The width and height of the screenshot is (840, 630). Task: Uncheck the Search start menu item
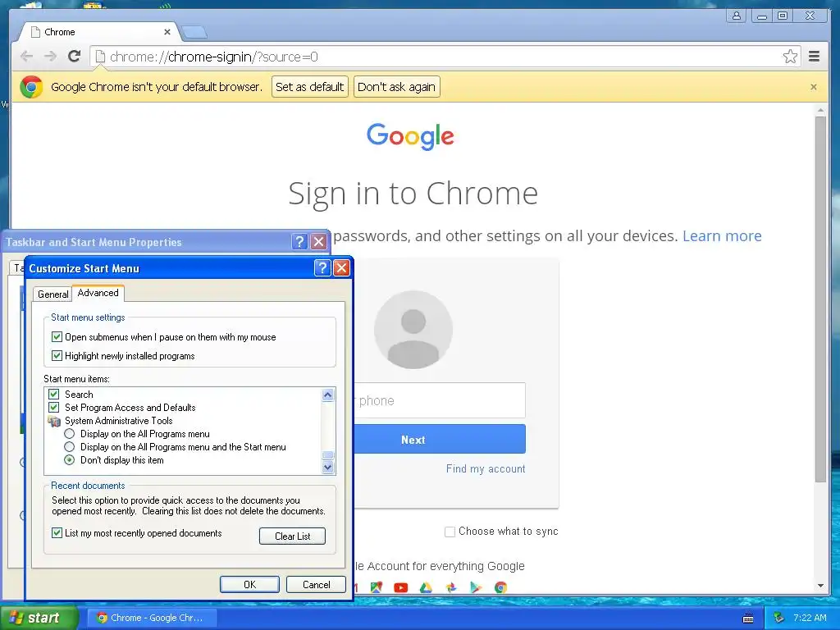[x=53, y=395]
